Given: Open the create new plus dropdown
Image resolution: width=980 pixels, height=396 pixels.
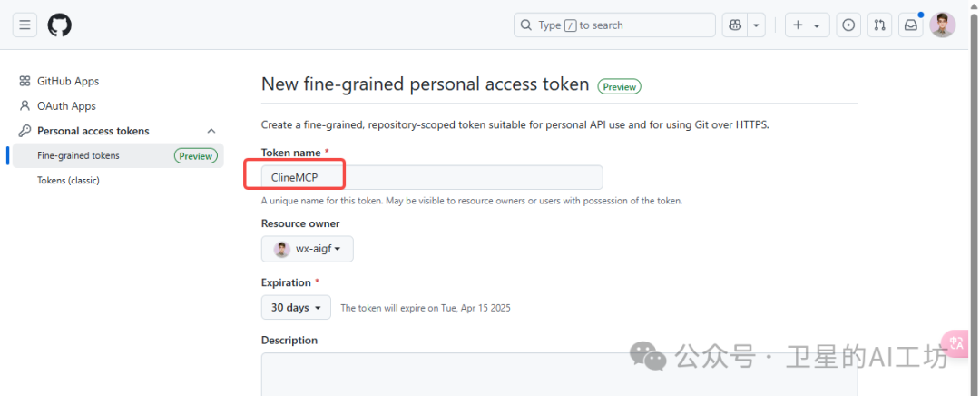Looking at the screenshot, I should tap(807, 25).
